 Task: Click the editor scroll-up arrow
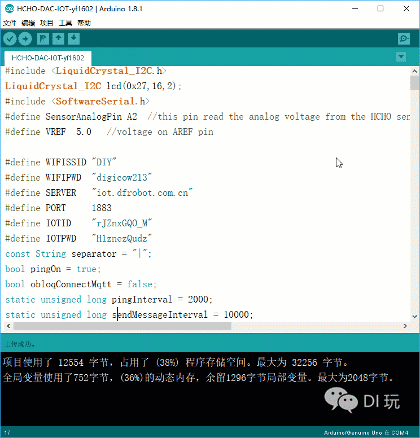coord(415,71)
